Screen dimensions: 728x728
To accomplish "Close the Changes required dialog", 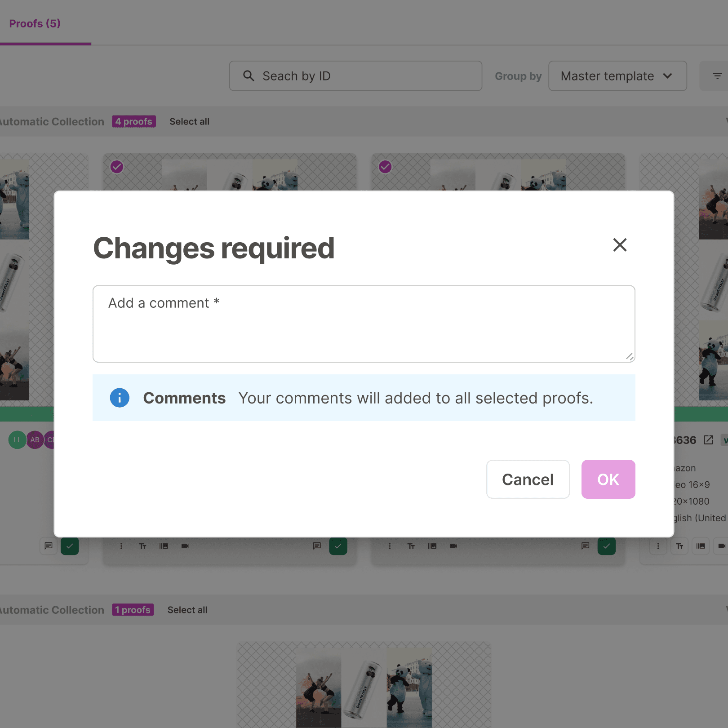I will (x=620, y=245).
